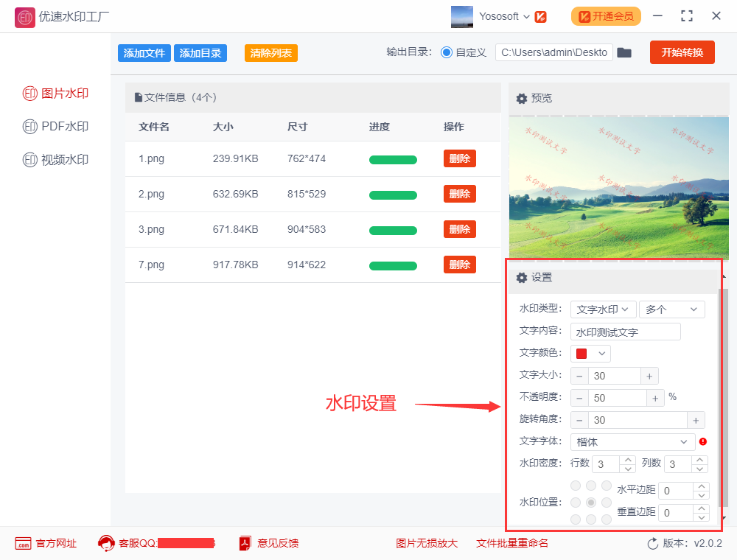737x560 pixels.
Task: Select the 自定义 output directory radio
Action: [447, 52]
